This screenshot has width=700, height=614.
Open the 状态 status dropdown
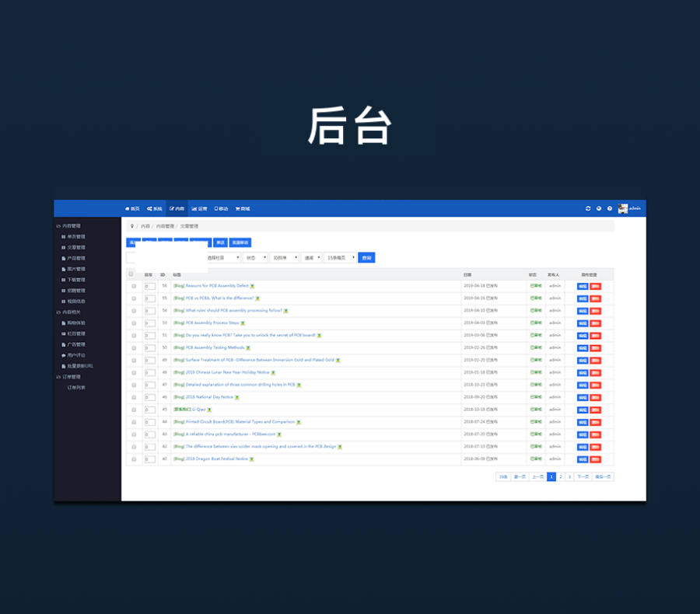click(255, 258)
